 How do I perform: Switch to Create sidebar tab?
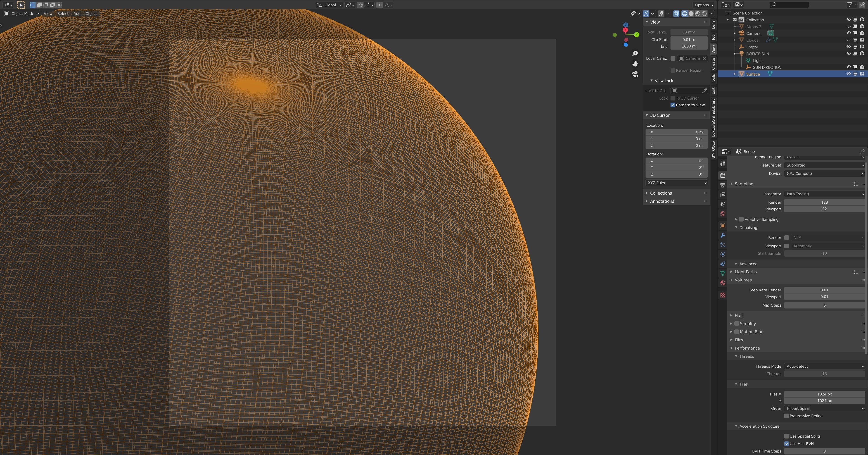click(x=713, y=64)
